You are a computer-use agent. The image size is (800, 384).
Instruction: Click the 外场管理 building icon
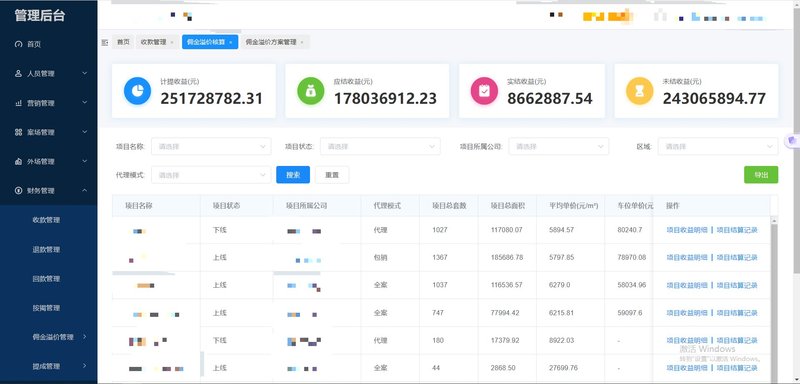(19, 162)
